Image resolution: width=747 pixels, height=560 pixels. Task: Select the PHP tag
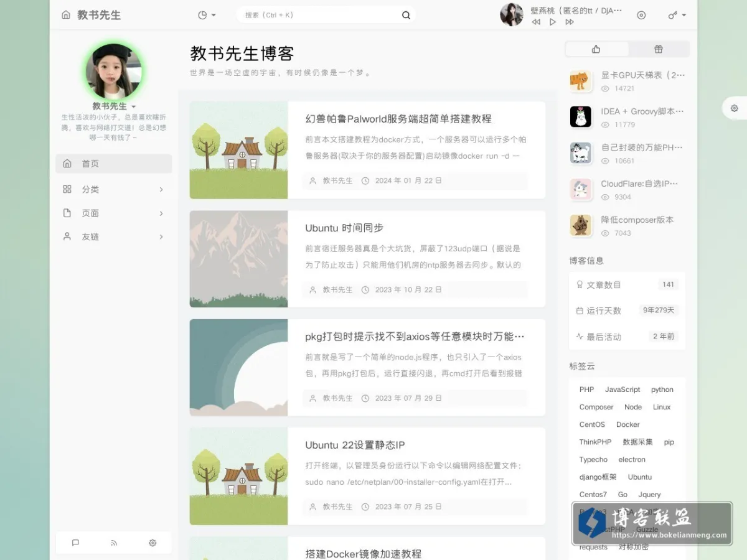click(x=587, y=390)
